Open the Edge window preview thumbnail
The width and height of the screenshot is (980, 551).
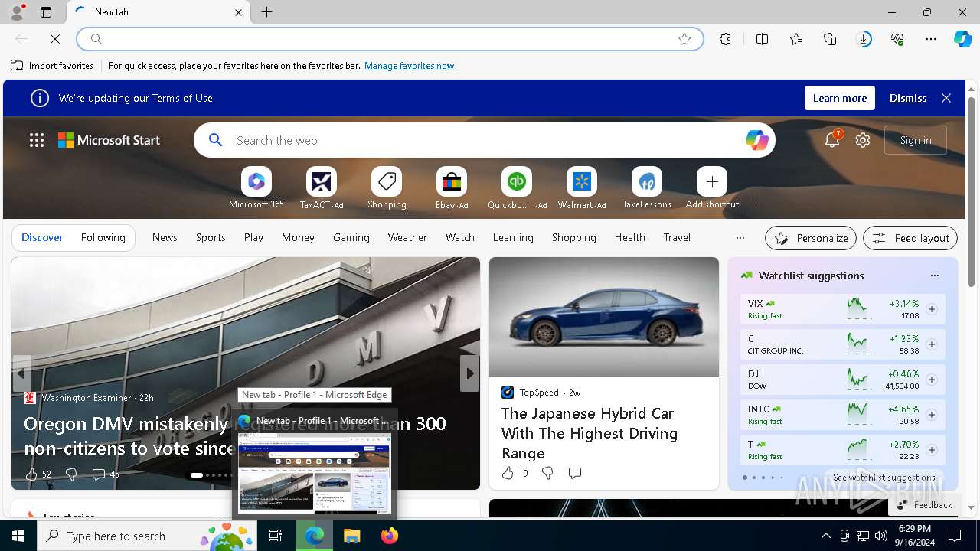click(315, 472)
